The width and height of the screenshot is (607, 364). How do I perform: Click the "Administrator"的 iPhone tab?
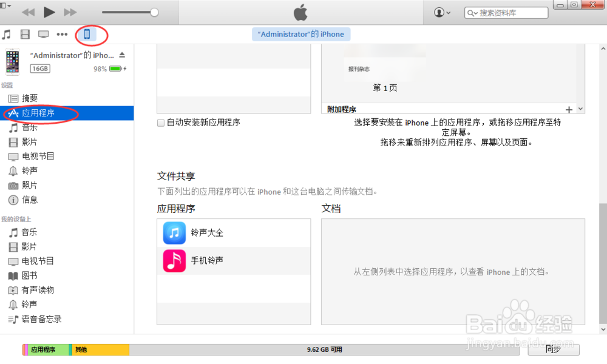(301, 35)
